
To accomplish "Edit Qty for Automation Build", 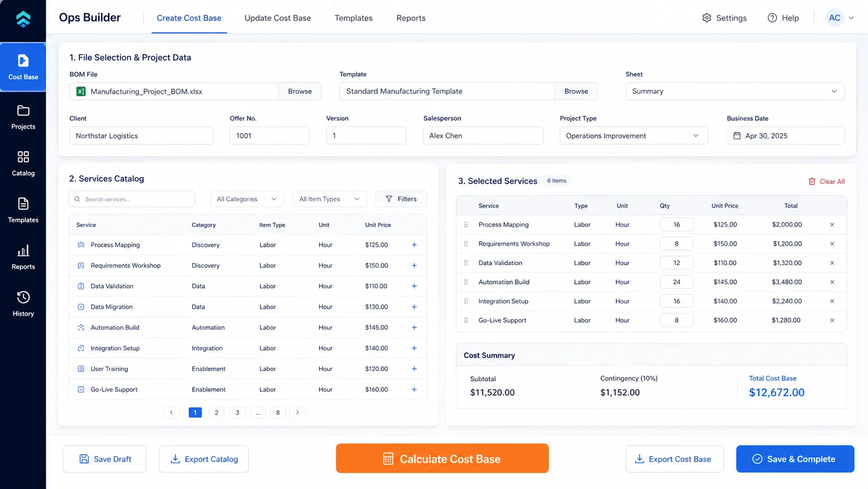I will click(x=676, y=282).
